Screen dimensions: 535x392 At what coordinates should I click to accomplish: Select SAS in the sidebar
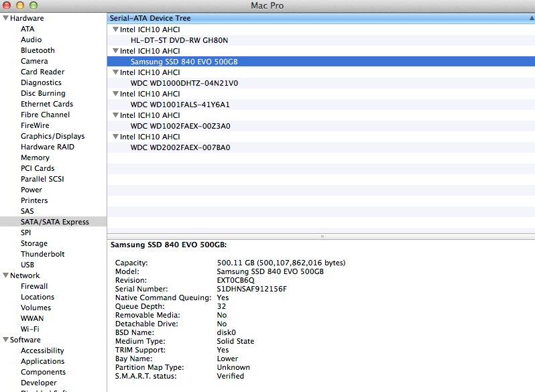tap(27, 211)
